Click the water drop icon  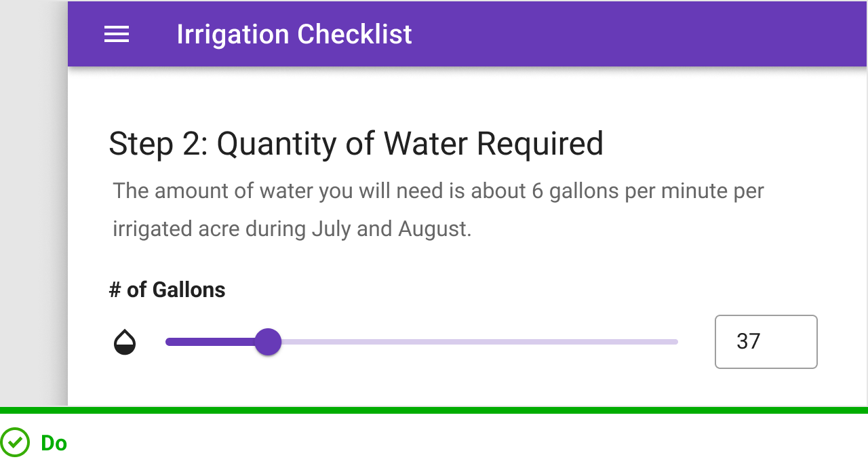point(125,343)
